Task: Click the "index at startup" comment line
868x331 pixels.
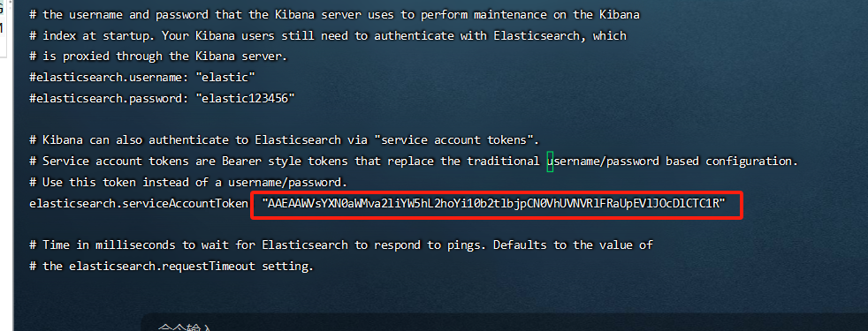Action: coord(328,36)
